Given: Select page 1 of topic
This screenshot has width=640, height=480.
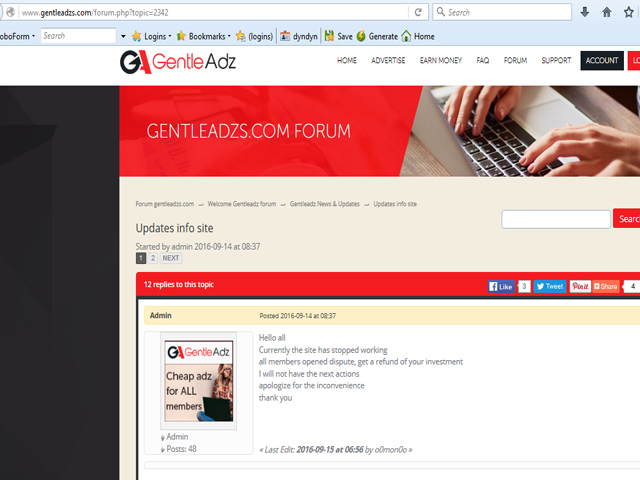Looking at the screenshot, I should tap(141, 258).
